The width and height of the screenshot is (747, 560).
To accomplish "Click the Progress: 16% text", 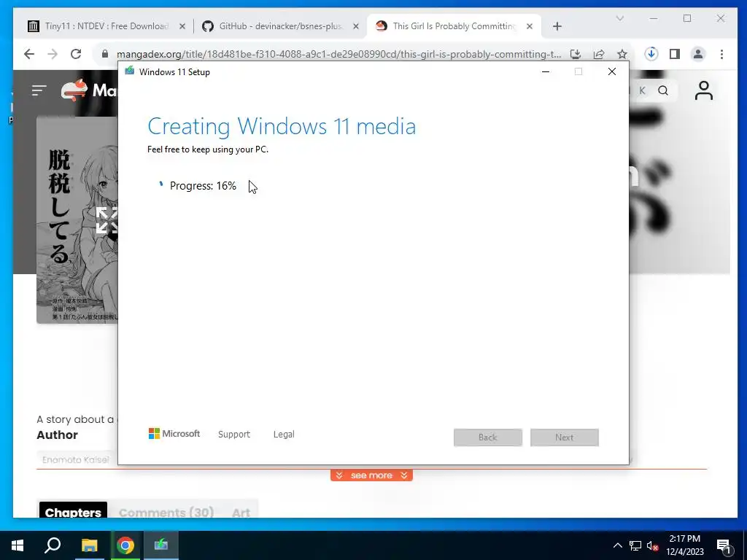I will [x=203, y=186].
